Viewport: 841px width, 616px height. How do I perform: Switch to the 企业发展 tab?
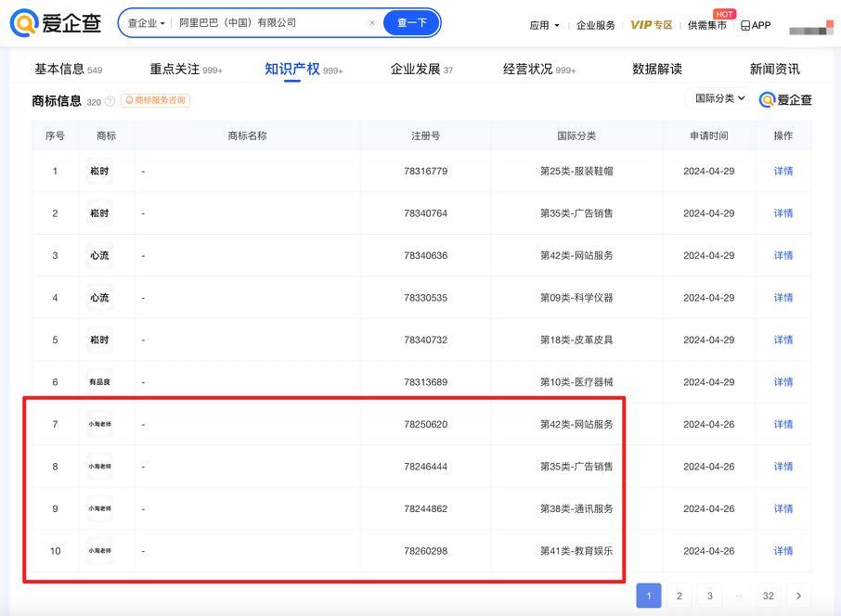coord(421,70)
